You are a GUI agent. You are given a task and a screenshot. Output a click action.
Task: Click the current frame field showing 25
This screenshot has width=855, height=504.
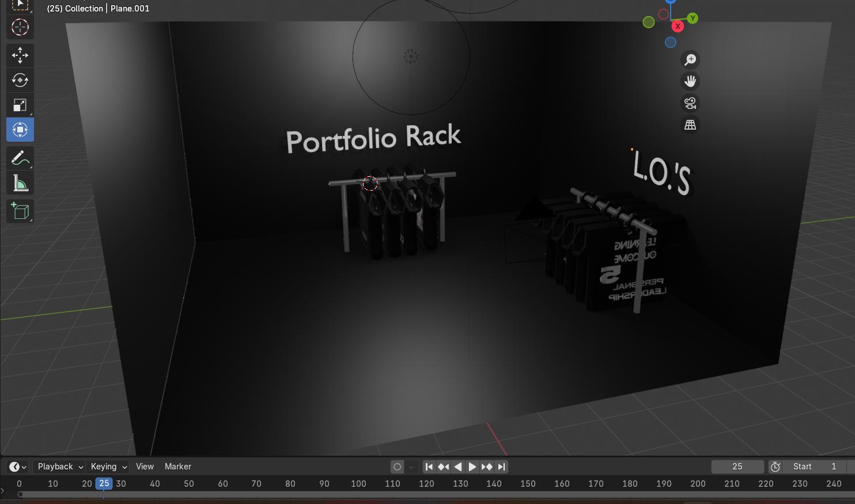[x=737, y=467]
